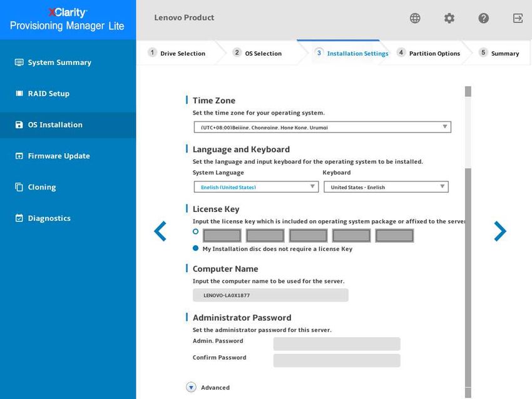
Task: Click the scrollbar down button
Action: tap(468, 393)
